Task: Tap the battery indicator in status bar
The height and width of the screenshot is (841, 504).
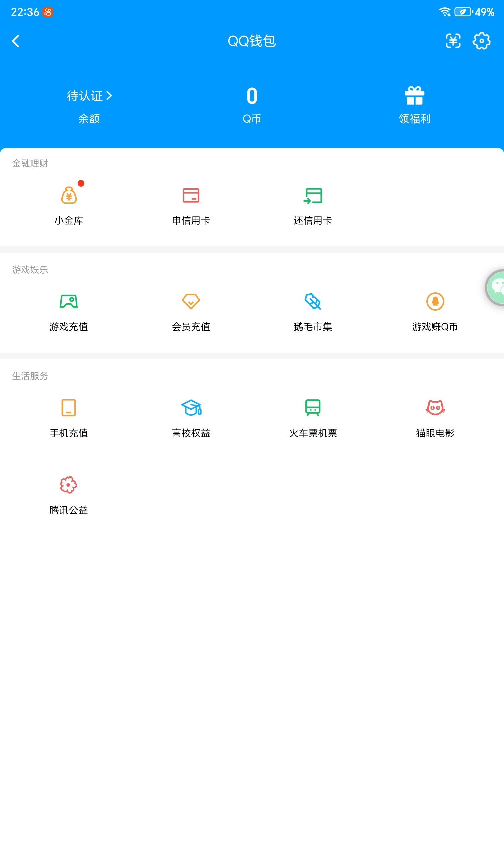Action: 463,12
